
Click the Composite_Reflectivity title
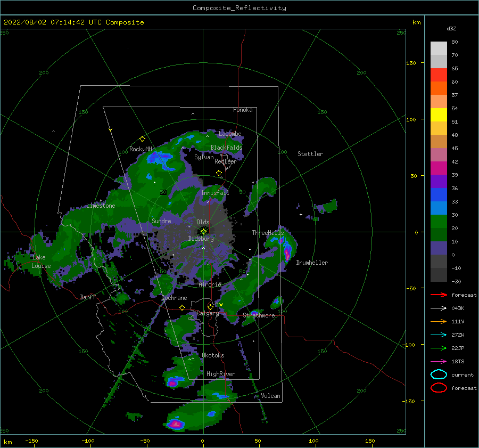[240, 8]
